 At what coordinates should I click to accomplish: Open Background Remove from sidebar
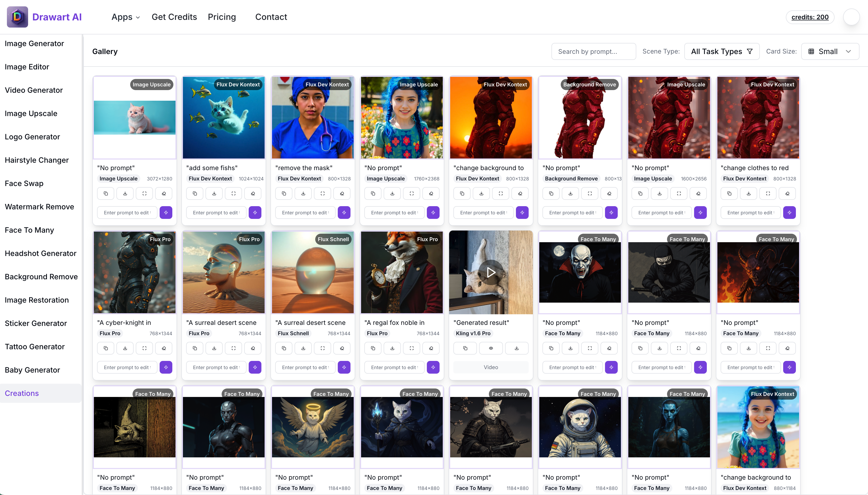click(41, 277)
